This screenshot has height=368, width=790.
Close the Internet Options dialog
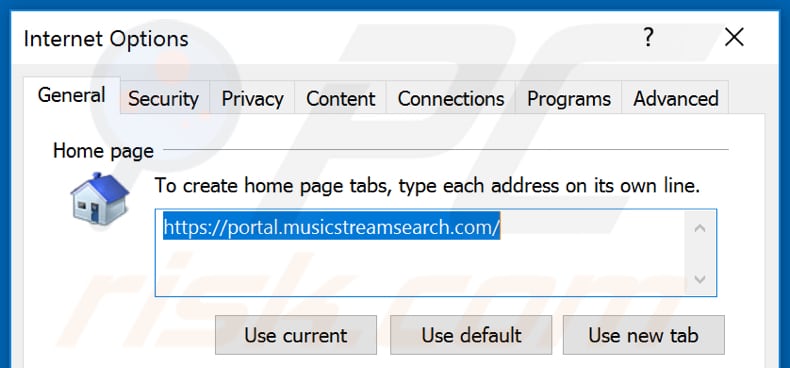(x=734, y=37)
